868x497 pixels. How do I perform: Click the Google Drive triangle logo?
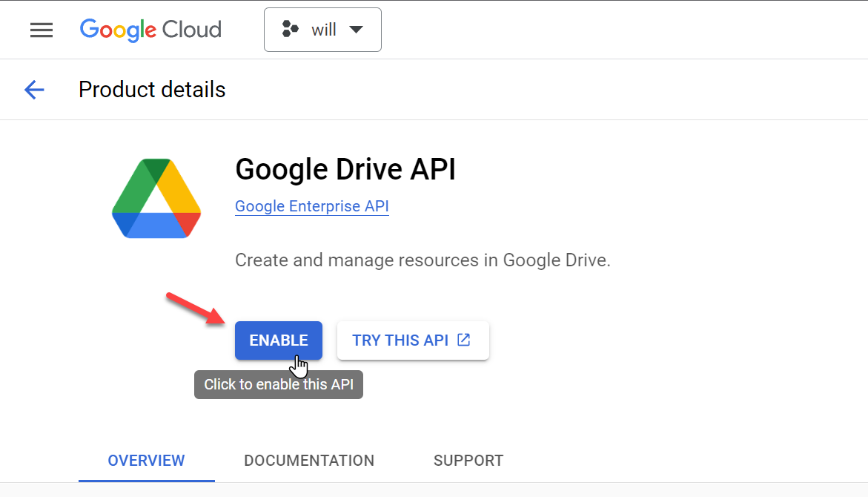pyautogui.click(x=156, y=198)
